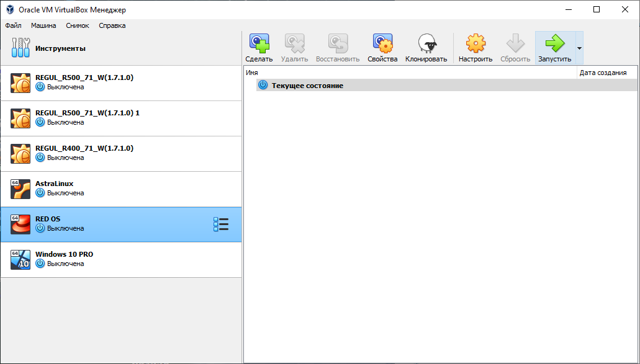Expand the Запустить dropdown arrow

click(x=579, y=48)
